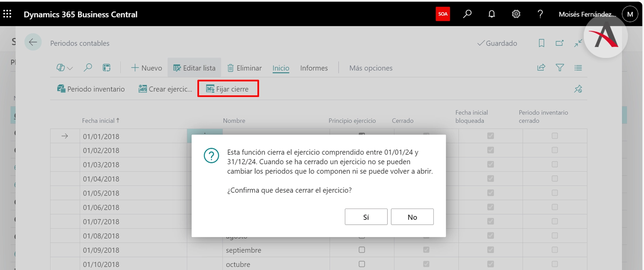Viewport: 644px width, 270px height.
Task: Click the share icon in toolbar
Action: 541,68
